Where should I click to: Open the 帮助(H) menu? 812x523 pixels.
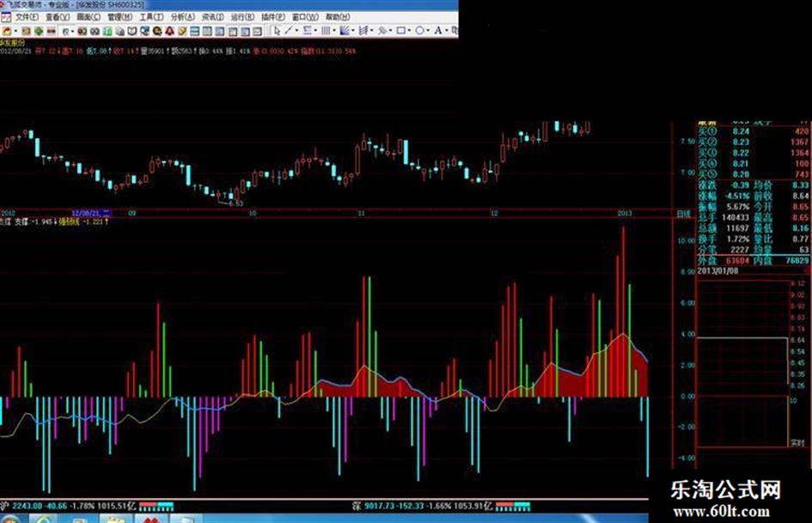point(338,17)
